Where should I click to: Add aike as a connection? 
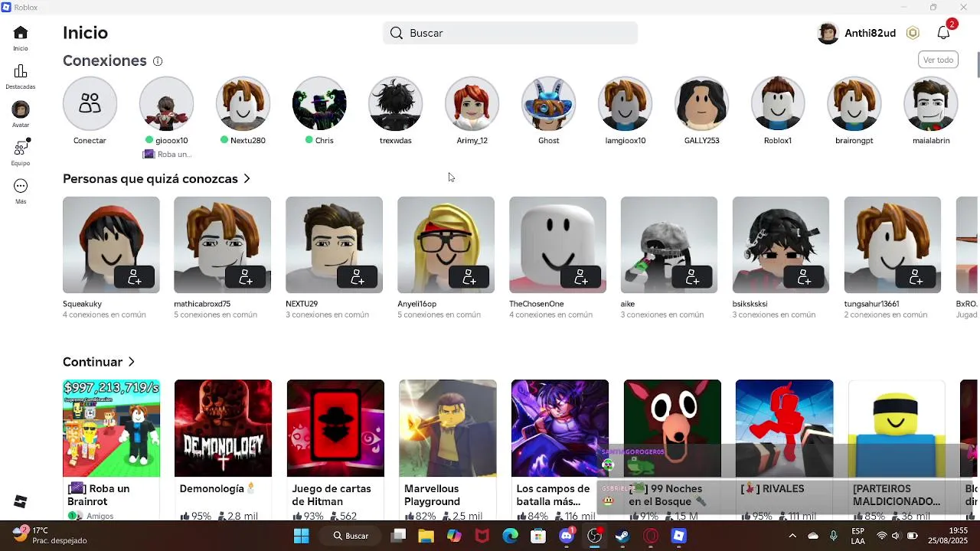(693, 277)
